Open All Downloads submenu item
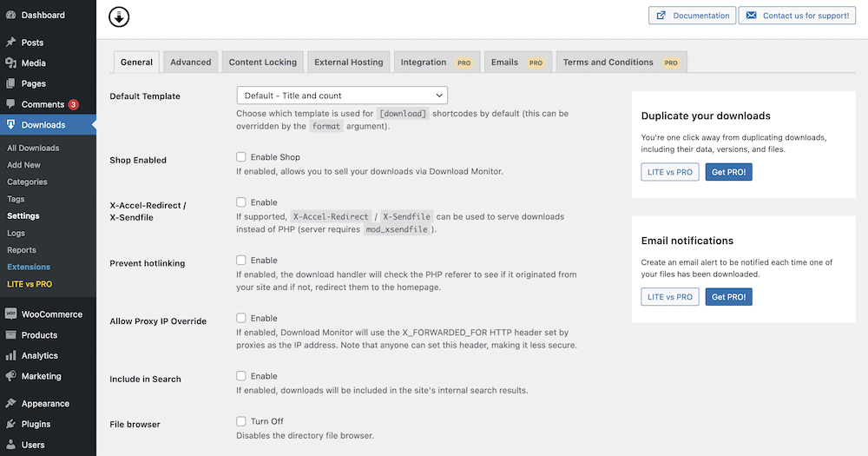The image size is (868, 456). click(33, 148)
